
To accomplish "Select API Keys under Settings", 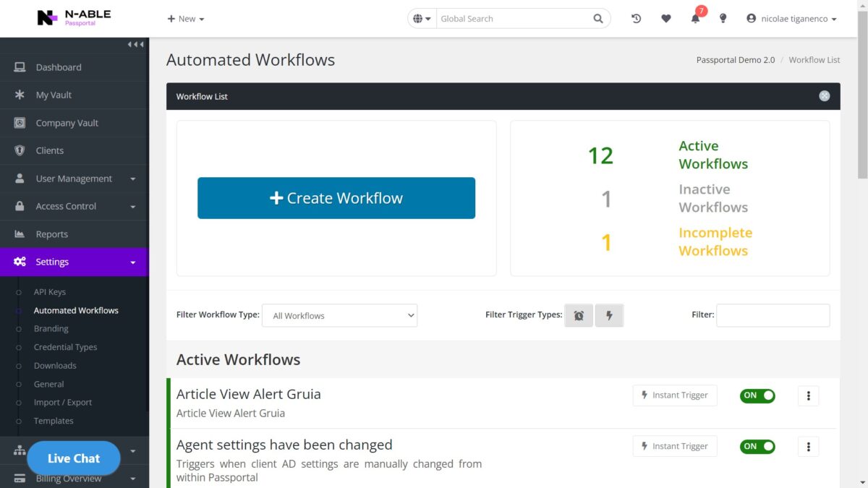I will point(50,292).
